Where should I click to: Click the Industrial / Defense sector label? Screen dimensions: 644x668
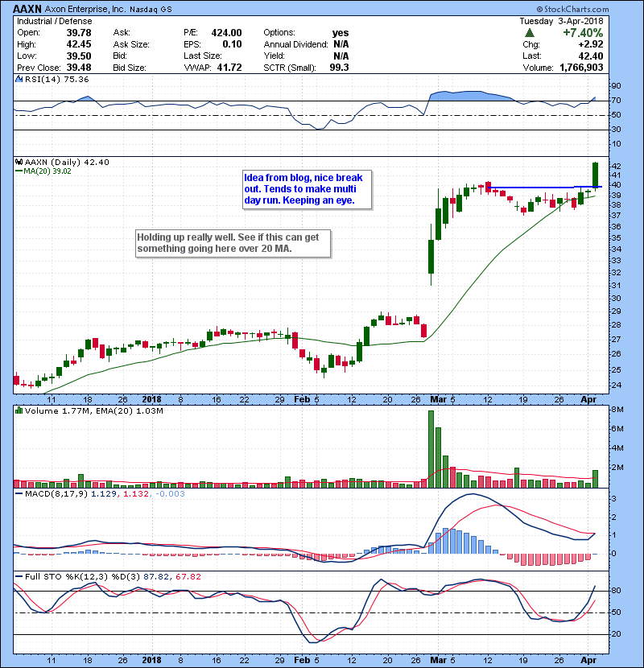click(54, 21)
